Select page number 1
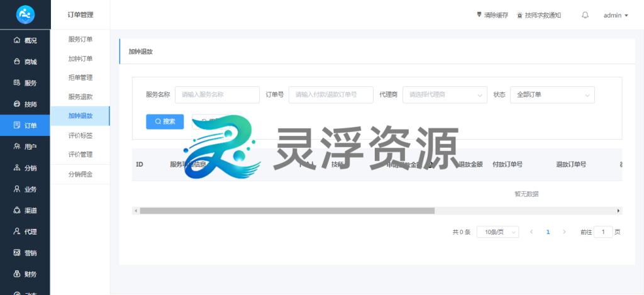The height and width of the screenshot is (295, 644). pyautogui.click(x=548, y=232)
